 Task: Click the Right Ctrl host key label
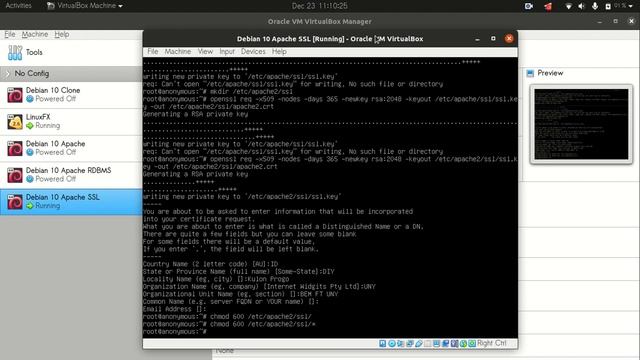491,343
